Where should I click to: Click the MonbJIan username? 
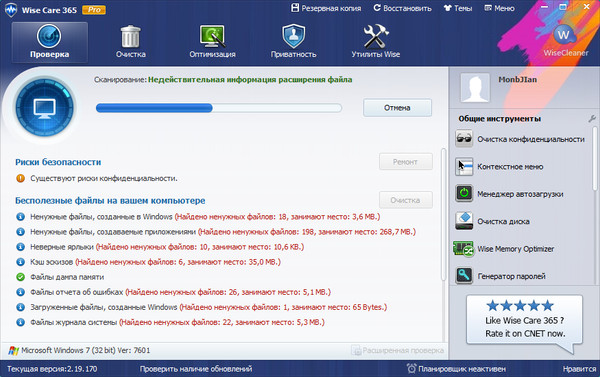[x=518, y=80]
